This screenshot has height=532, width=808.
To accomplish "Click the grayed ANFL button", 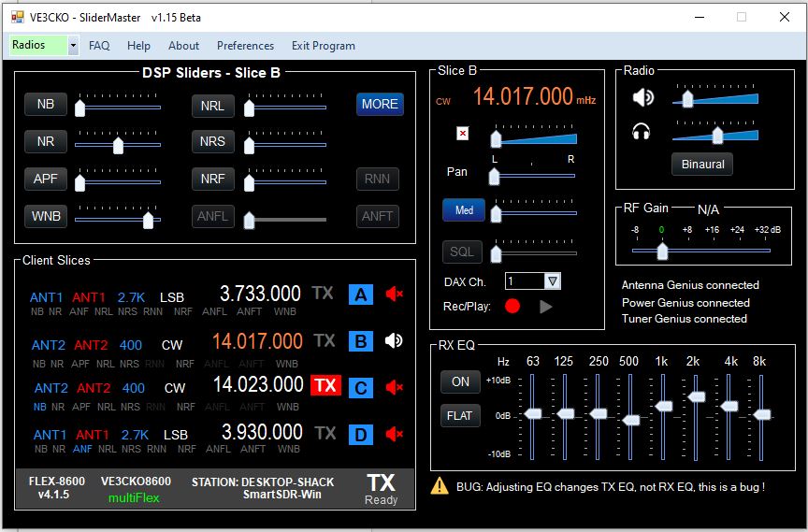I will tap(213, 216).
